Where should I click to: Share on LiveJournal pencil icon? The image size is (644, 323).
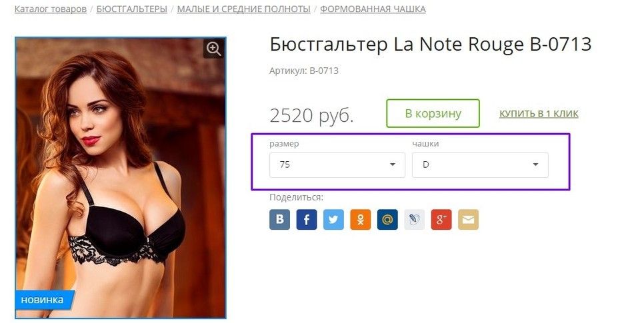click(415, 219)
